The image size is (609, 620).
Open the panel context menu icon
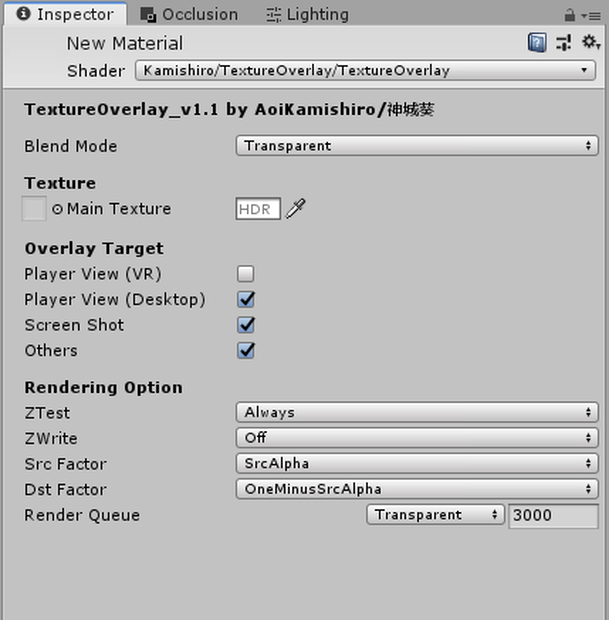click(591, 16)
